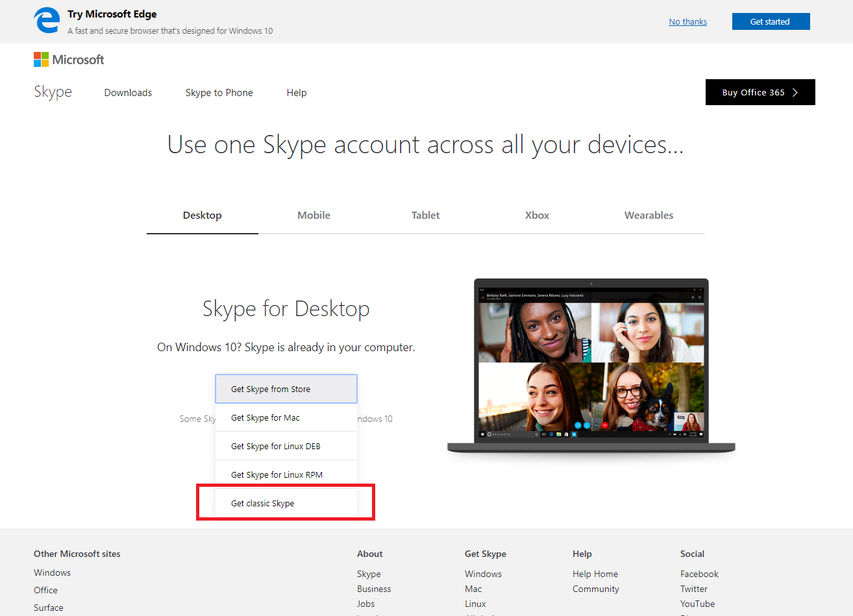Open the Help menu item in navigation
The width and height of the screenshot is (853, 616).
297,93
